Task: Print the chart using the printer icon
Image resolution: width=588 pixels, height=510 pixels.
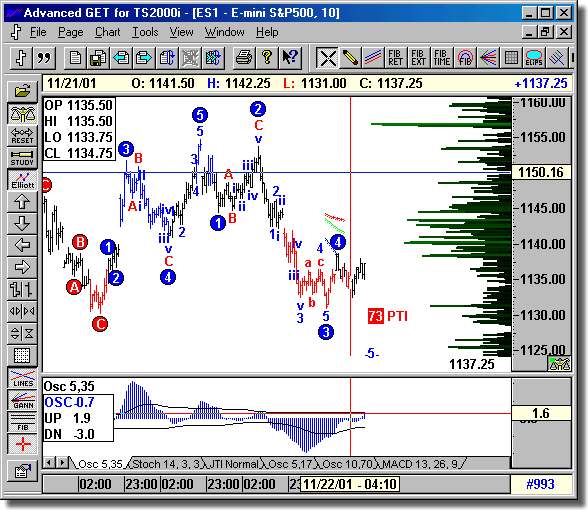Action: [244, 58]
